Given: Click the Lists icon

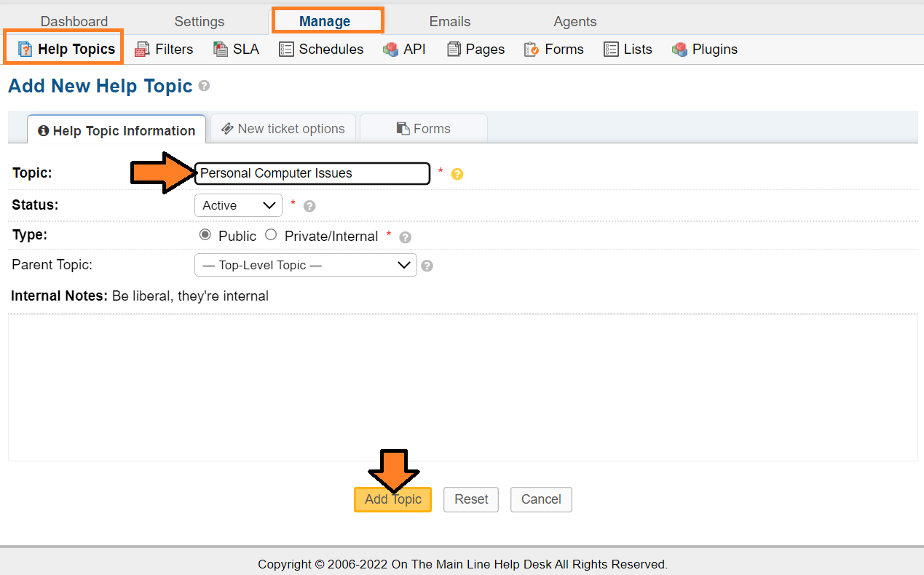Looking at the screenshot, I should tap(611, 49).
